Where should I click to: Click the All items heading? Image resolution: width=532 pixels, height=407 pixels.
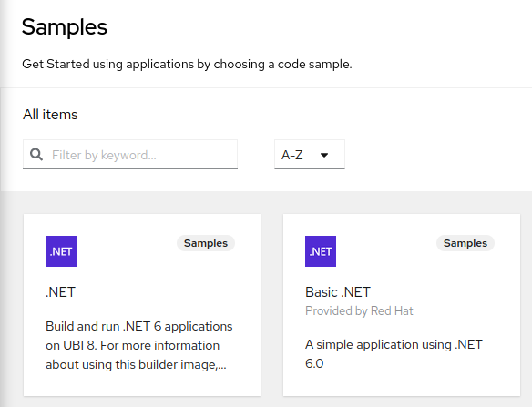point(50,115)
